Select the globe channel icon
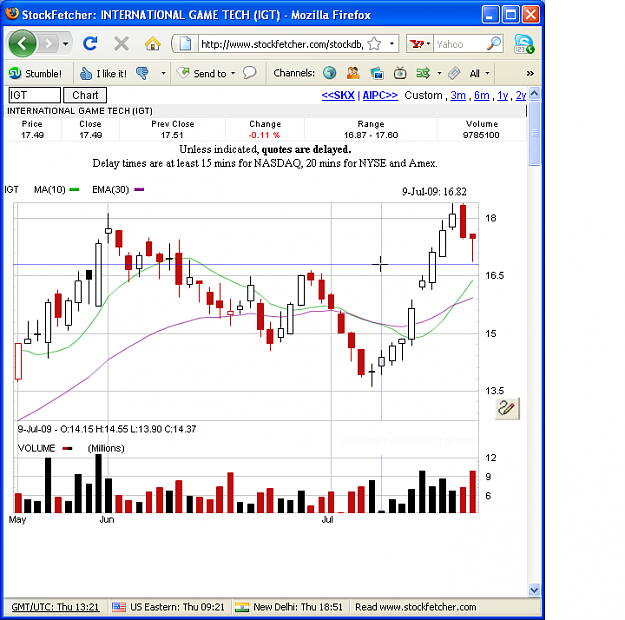 pyautogui.click(x=330, y=73)
